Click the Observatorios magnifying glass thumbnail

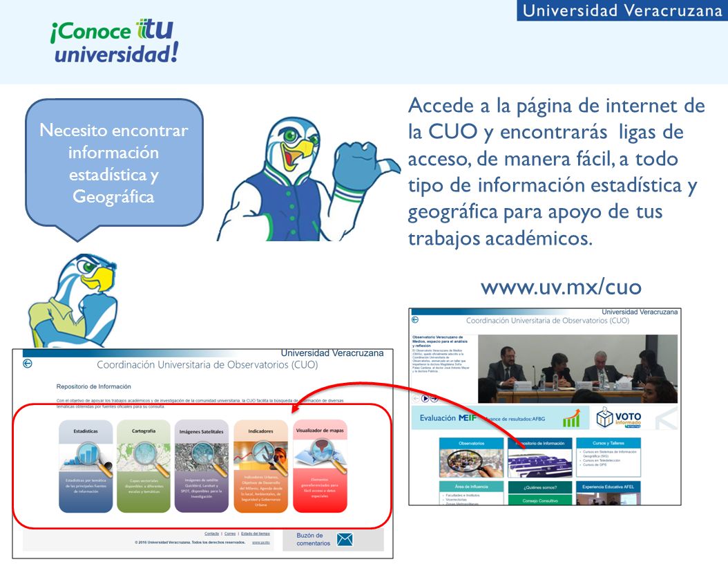[472, 463]
